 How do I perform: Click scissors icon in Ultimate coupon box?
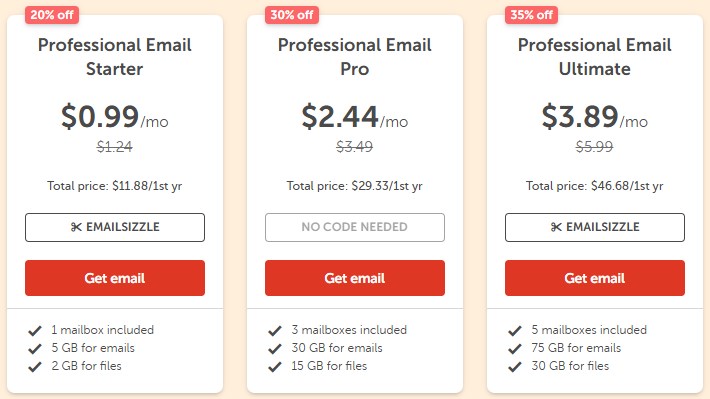click(556, 227)
